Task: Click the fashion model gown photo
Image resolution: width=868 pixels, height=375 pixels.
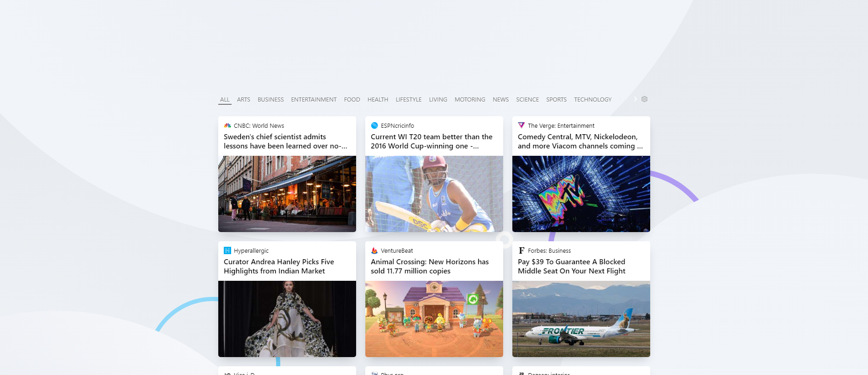Action: [287, 319]
